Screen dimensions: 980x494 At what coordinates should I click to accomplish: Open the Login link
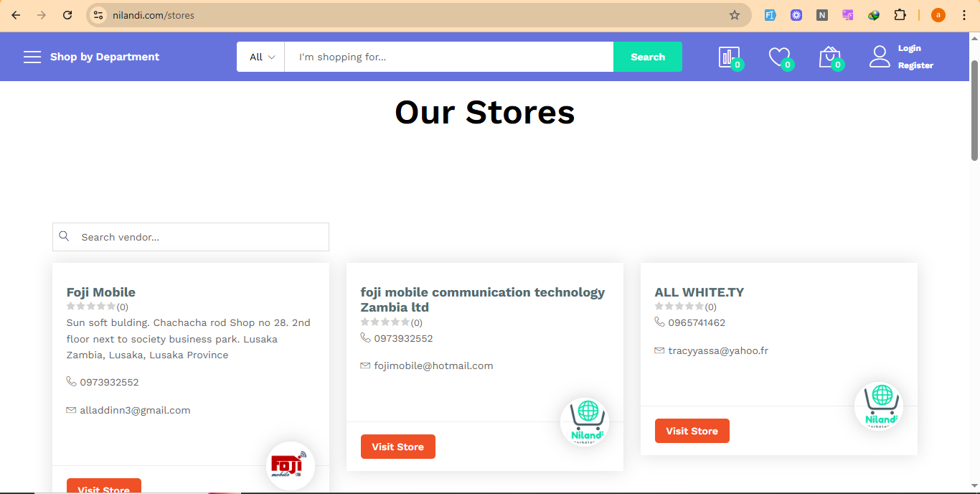click(x=909, y=48)
